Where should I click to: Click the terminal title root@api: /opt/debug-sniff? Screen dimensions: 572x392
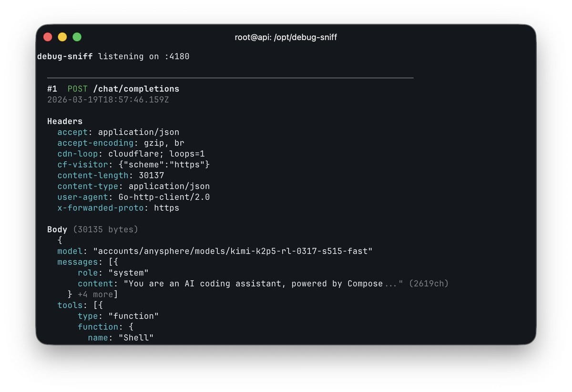[x=286, y=37]
